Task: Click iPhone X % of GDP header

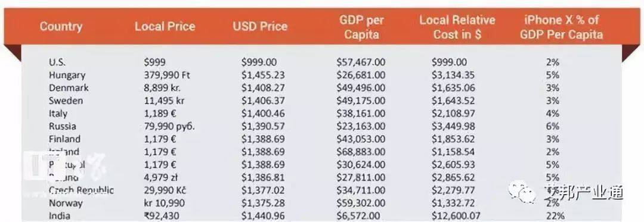Action: click(562, 27)
